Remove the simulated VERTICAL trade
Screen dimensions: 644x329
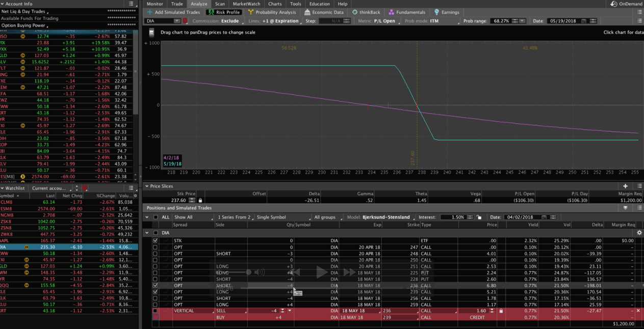[x=638, y=311]
